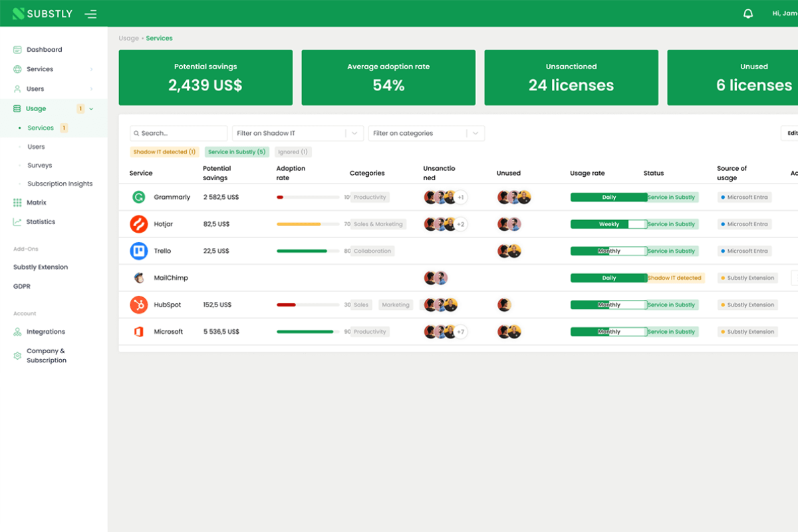798x532 pixels.
Task: Focus the Search input field
Action: (x=178, y=133)
